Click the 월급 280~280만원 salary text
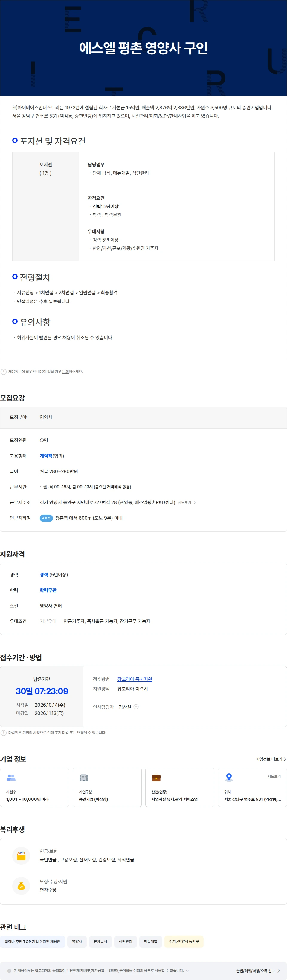This screenshot has height=980, width=287. click(59, 471)
